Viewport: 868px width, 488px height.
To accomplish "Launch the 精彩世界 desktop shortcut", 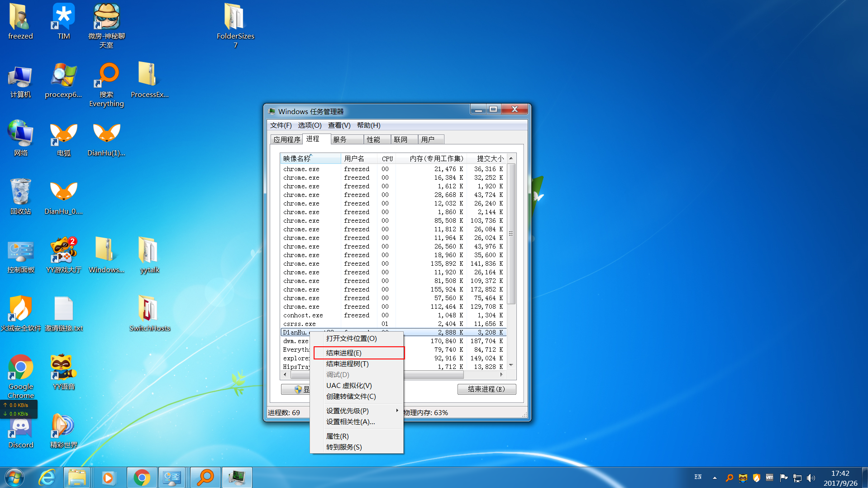I will (63, 431).
